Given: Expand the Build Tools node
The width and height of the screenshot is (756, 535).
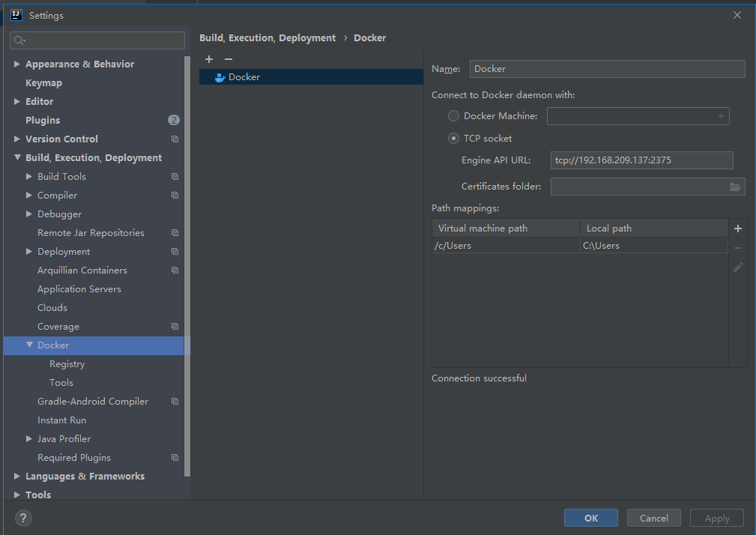Looking at the screenshot, I should click(x=29, y=176).
